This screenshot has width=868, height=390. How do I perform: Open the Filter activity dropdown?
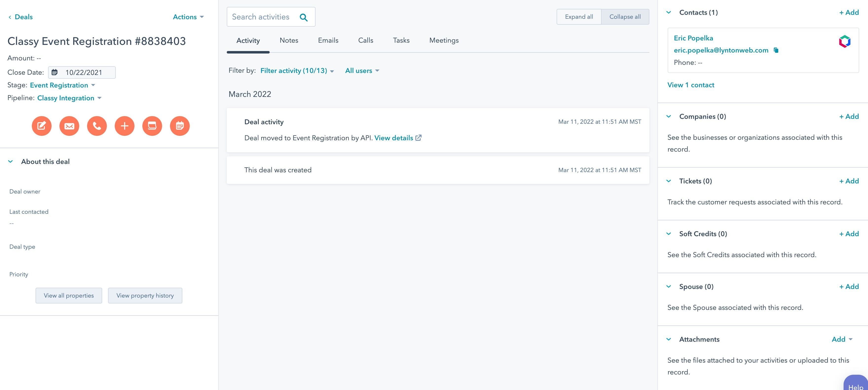click(297, 71)
